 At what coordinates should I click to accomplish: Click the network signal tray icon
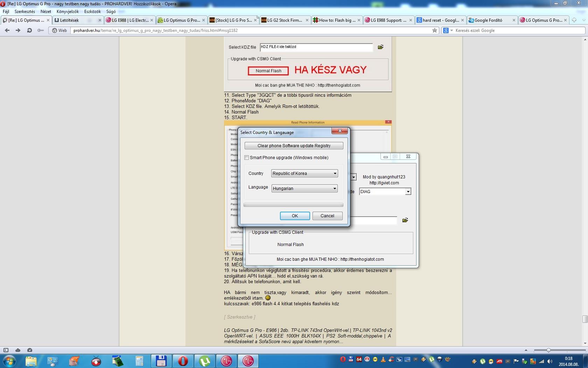541,361
